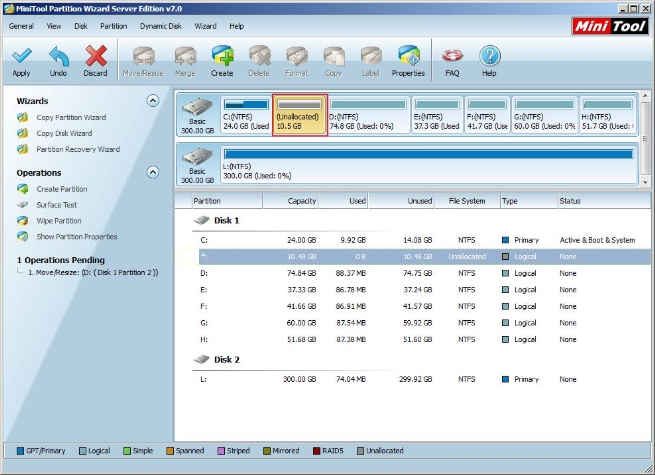
Task: Select the unallocated 10.48 GB row
Action: (424, 257)
